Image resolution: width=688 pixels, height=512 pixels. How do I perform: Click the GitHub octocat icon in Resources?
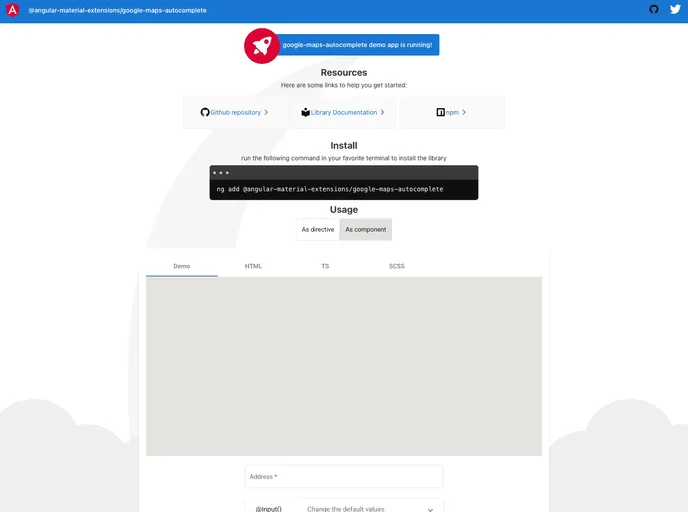pyautogui.click(x=205, y=113)
